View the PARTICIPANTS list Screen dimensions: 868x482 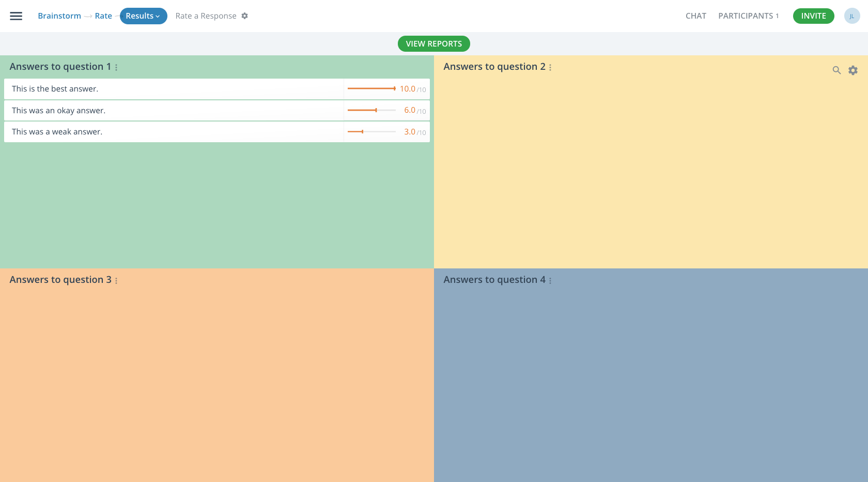(749, 16)
